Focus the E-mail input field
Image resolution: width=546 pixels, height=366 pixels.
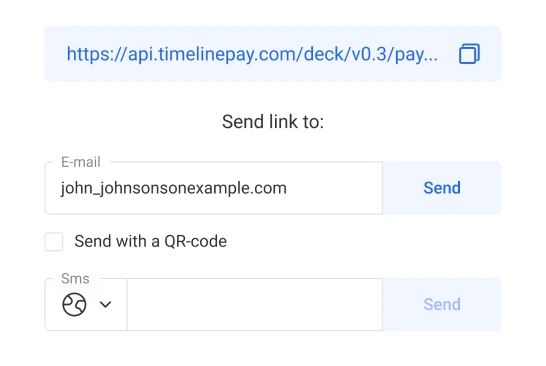(x=214, y=188)
